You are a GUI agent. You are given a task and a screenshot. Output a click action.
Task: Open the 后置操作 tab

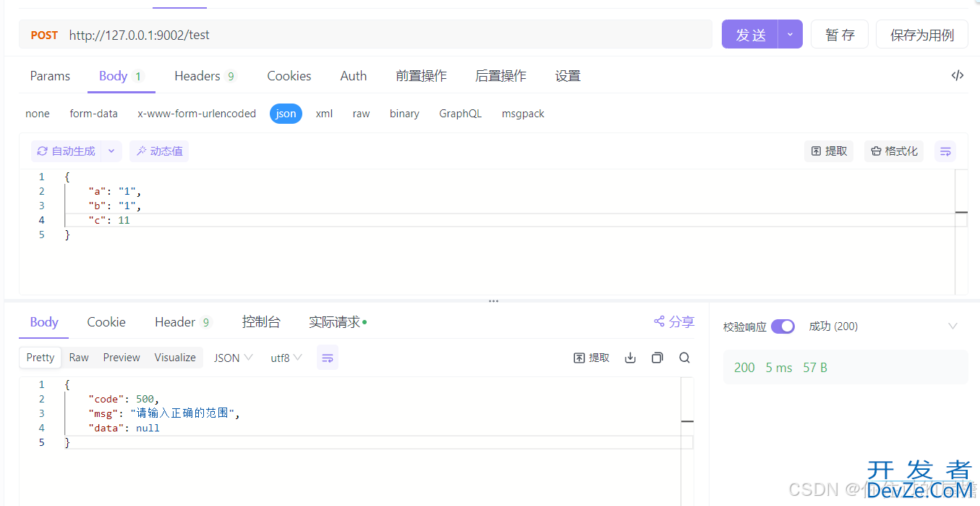[500, 76]
